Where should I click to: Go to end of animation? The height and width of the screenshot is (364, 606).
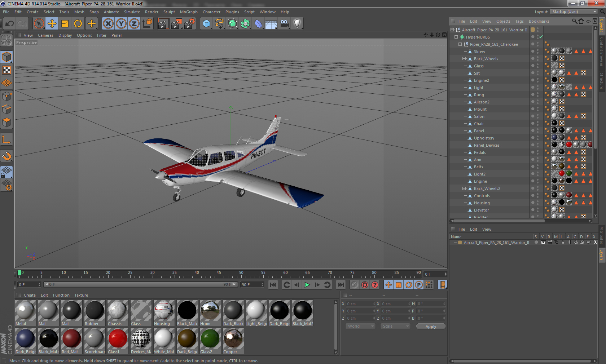tap(341, 285)
